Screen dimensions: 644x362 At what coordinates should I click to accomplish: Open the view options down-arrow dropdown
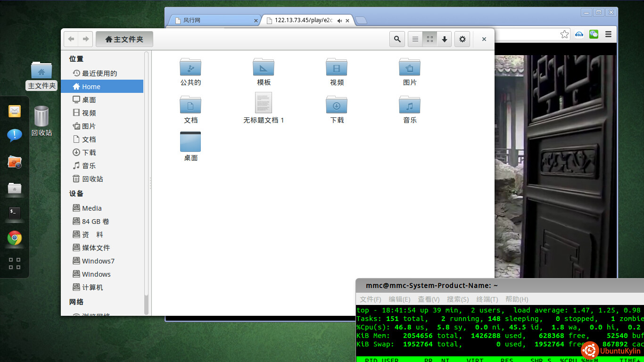[444, 39]
